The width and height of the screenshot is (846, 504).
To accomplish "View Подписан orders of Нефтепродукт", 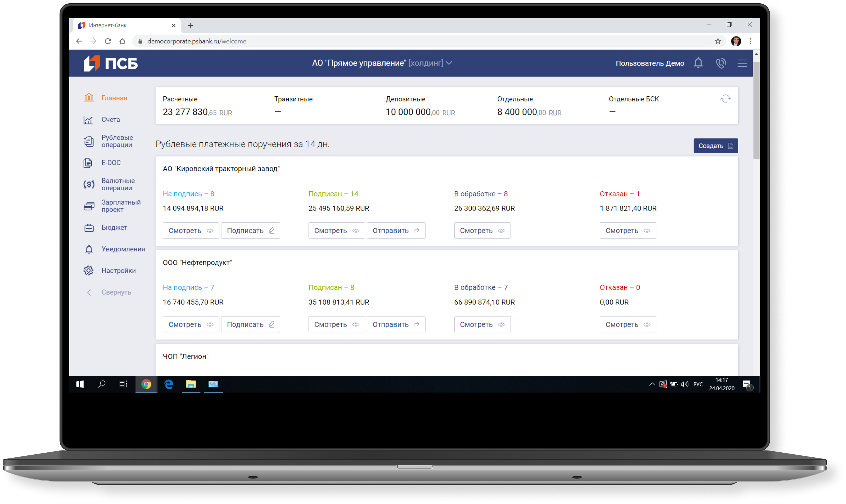I will pyautogui.click(x=336, y=324).
